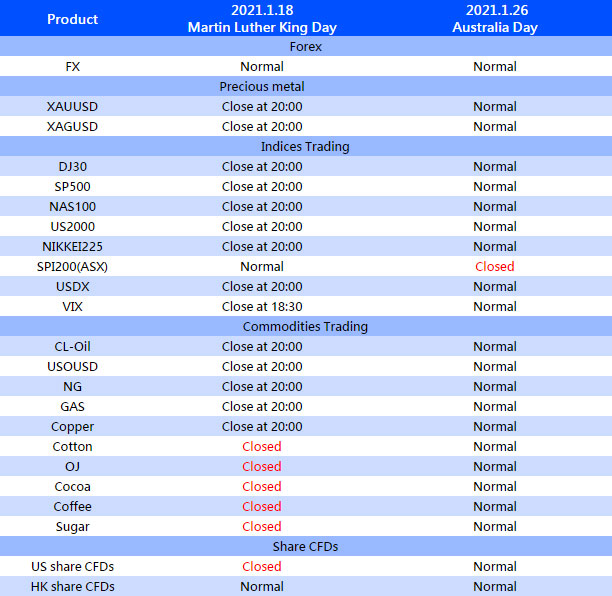
Task: Click FX row's Australia Day Normal cell
Action: tap(494, 66)
